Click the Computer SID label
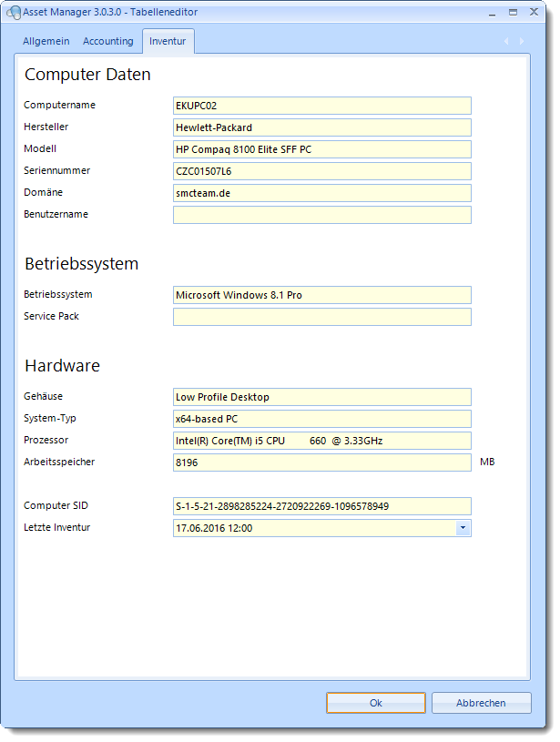 pyautogui.click(x=56, y=505)
